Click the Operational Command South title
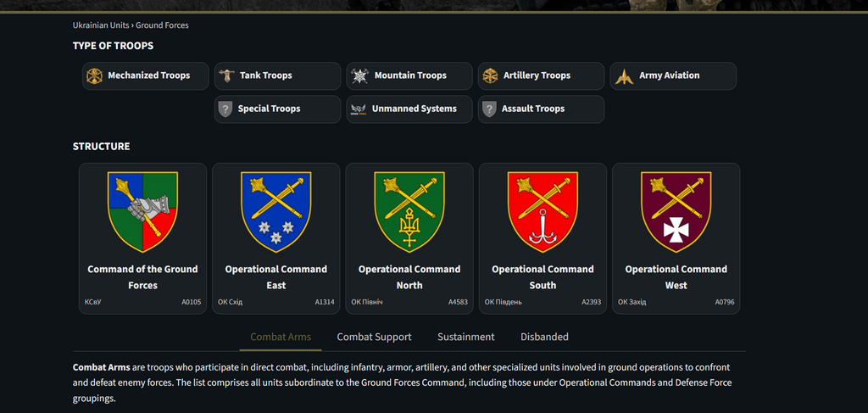This screenshot has width=868, height=413. 543,277
